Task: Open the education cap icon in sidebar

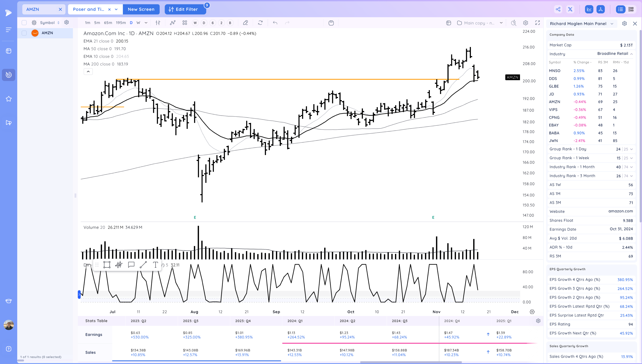Action: tap(9, 301)
